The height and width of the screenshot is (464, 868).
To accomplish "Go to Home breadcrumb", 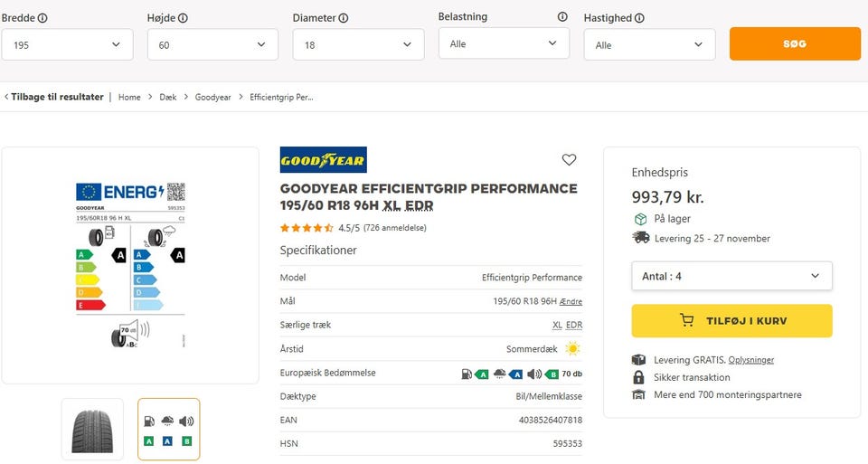I will (129, 97).
